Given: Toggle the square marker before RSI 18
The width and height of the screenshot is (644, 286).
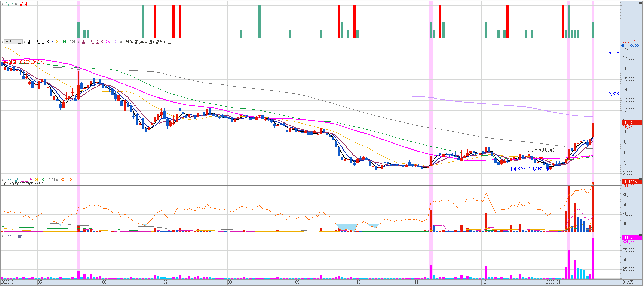Looking at the screenshot, I should pos(57,180).
